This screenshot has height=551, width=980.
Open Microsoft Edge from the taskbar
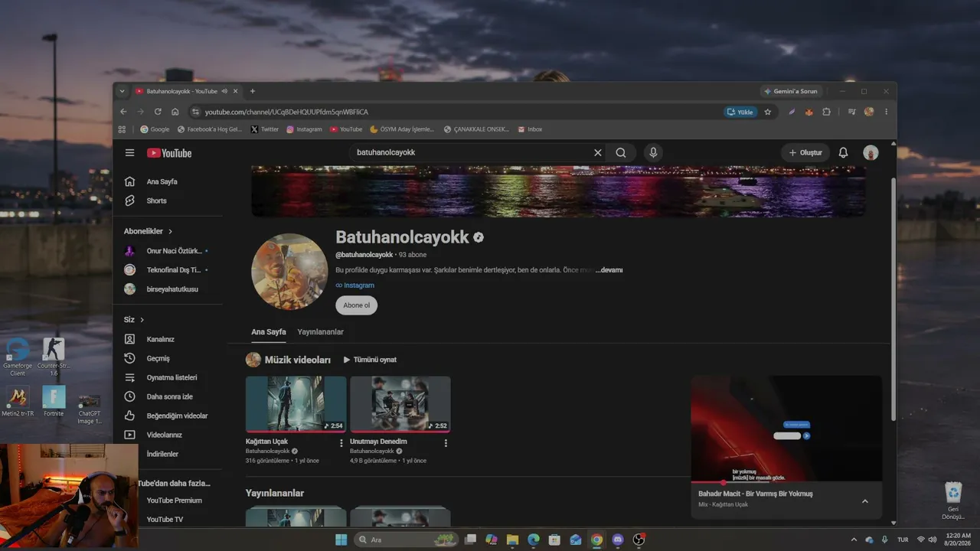[534, 540]
